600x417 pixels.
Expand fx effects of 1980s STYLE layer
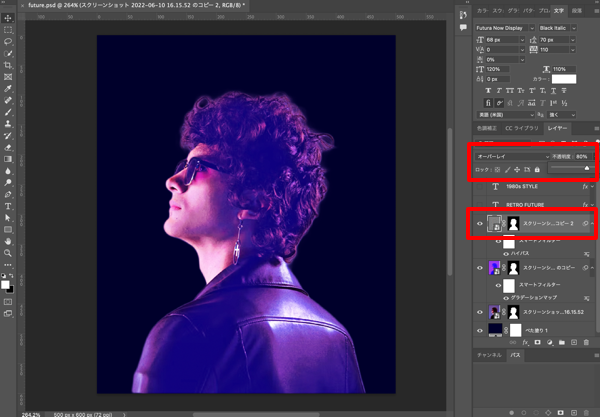(x=592, y=187)
